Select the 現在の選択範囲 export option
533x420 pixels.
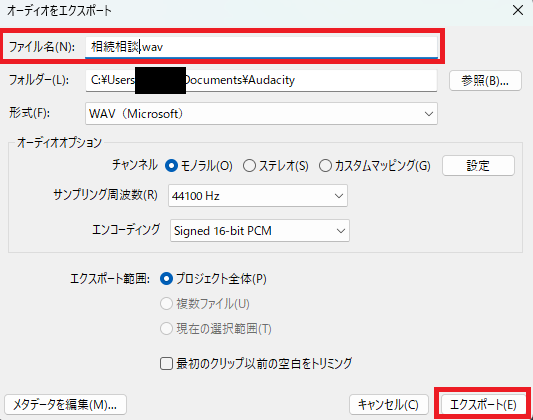pos(216,329)
